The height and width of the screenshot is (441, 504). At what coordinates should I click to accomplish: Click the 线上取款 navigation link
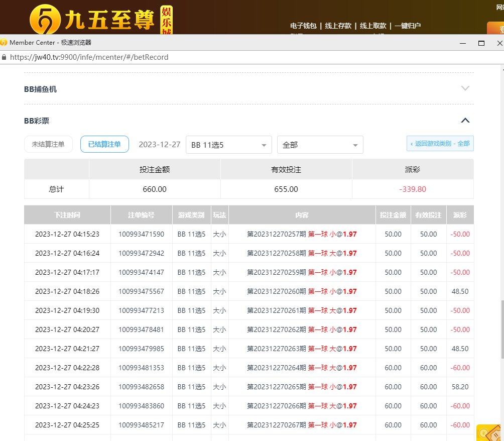pos(373,26)
